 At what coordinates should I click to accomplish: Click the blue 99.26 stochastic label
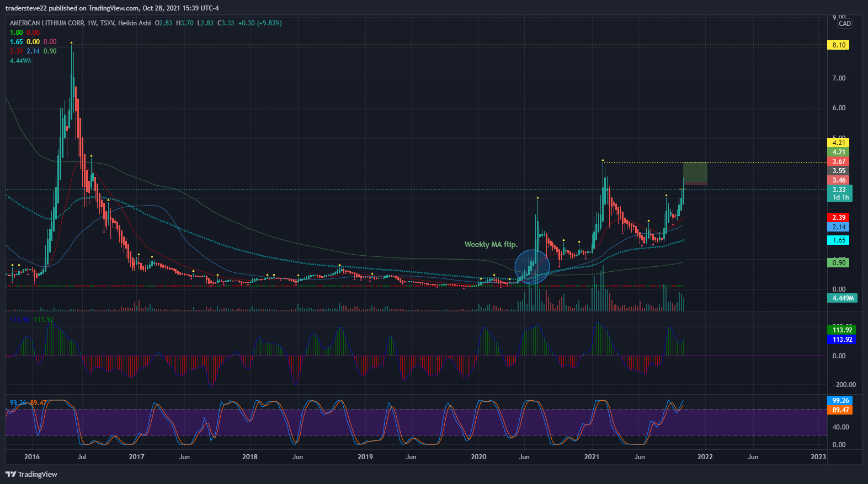840,401
